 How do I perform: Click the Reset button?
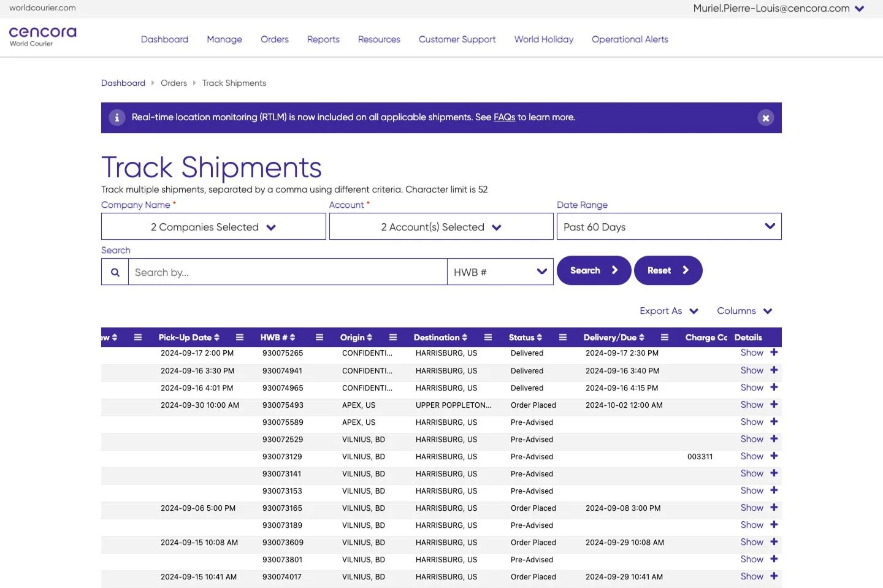[x=668, y=270]
